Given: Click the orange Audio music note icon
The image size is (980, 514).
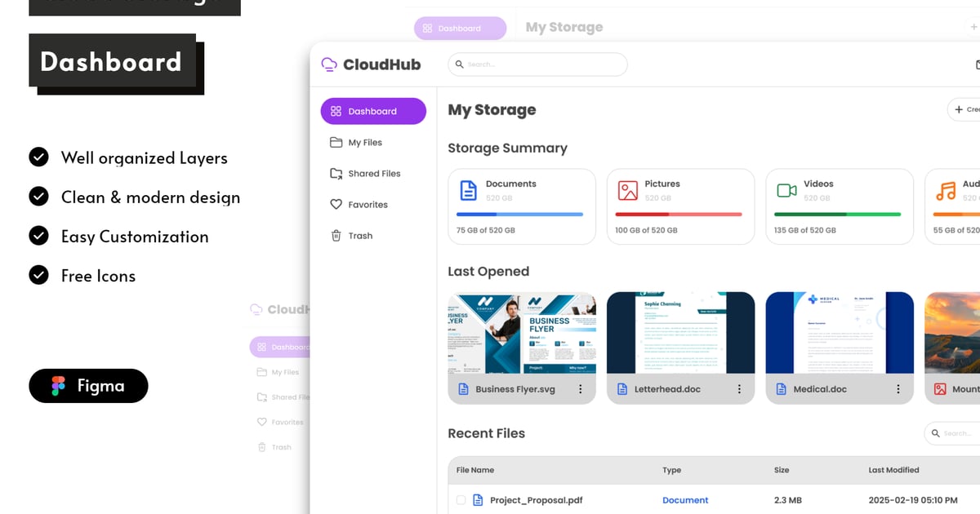Looking at the screenshot, I should [945, 191].
